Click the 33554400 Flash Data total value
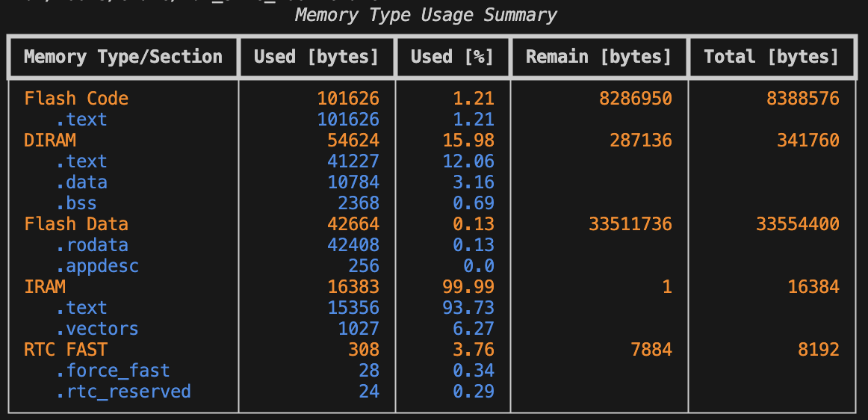The height and width of the screenshot is (420, 868). [798, 224]
